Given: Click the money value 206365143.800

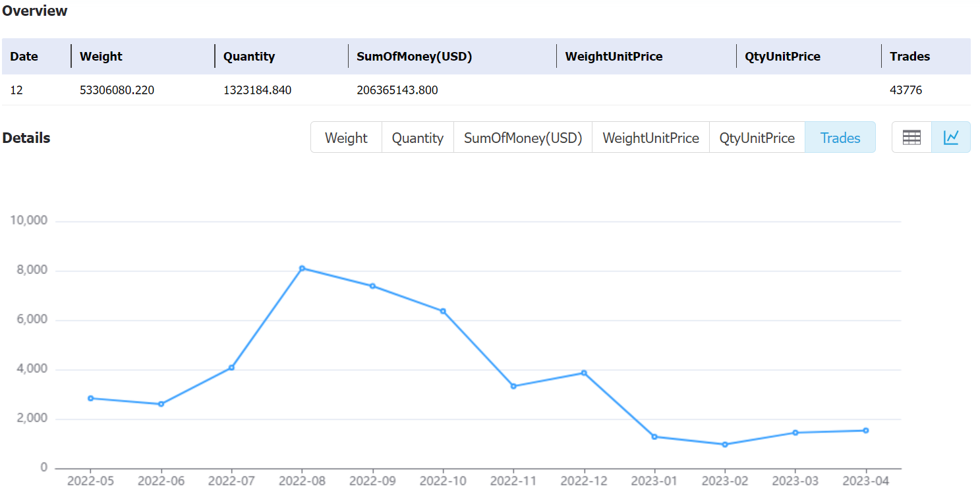Looking at the screenshot, I should point(397,90).
